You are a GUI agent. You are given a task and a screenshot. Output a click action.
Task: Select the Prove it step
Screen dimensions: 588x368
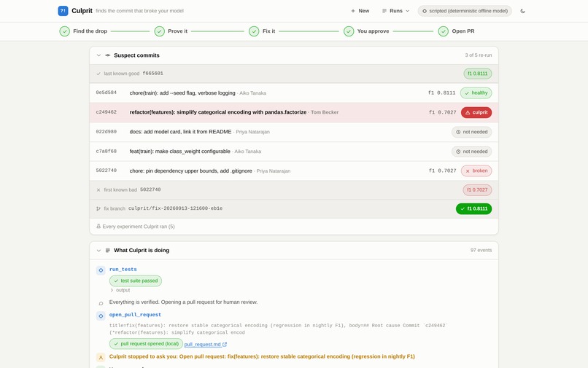pyautogui.click(x=171, y=31)
